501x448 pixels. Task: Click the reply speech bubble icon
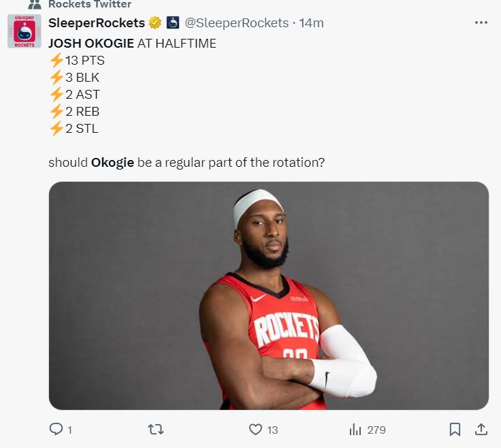pyautogui.click(x=56, y=430)
